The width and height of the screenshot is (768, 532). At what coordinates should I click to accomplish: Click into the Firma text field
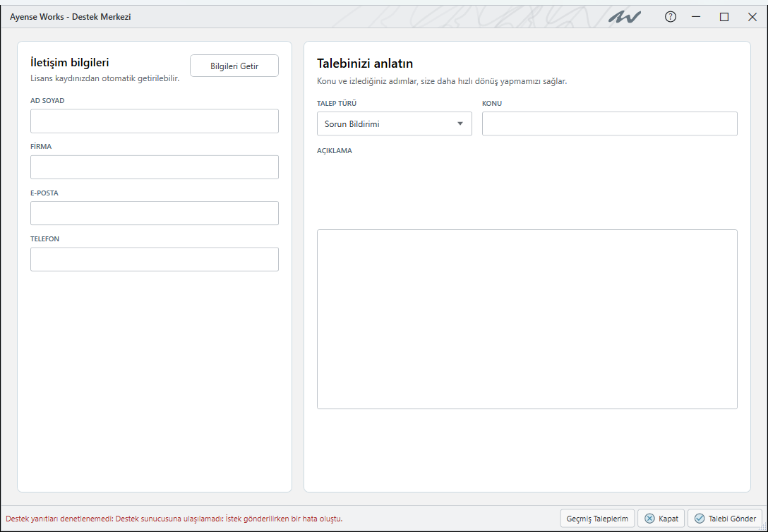155,167
